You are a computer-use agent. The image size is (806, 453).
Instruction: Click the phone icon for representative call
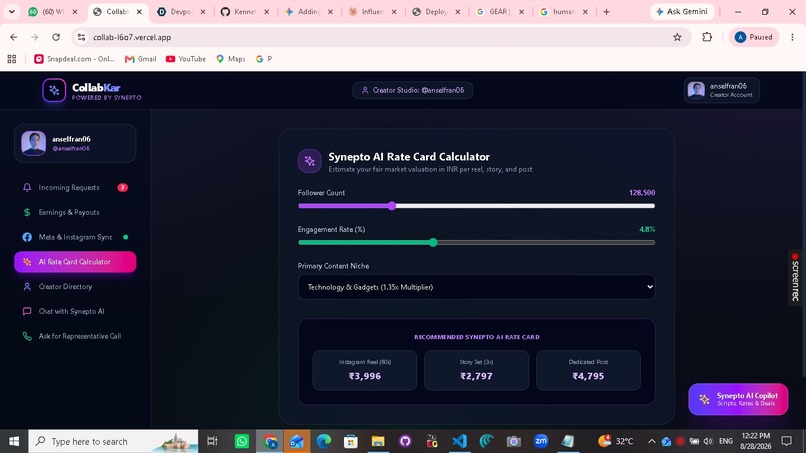[x=27, y=336]
